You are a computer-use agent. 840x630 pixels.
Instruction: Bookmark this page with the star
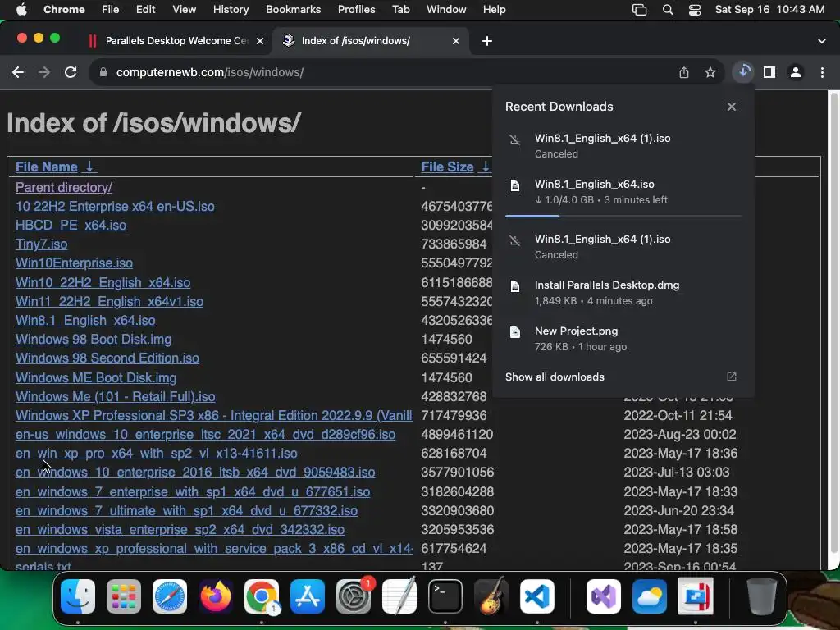tap(710, 72)
